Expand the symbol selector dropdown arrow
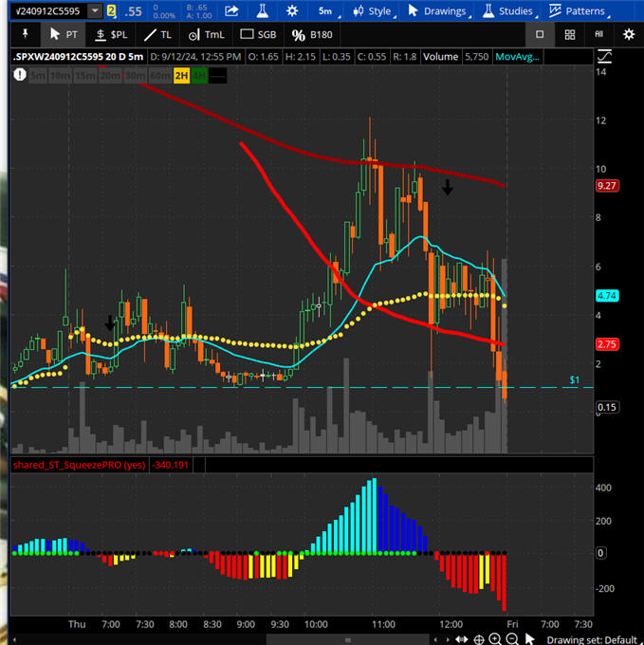 [x=95, y=11]
